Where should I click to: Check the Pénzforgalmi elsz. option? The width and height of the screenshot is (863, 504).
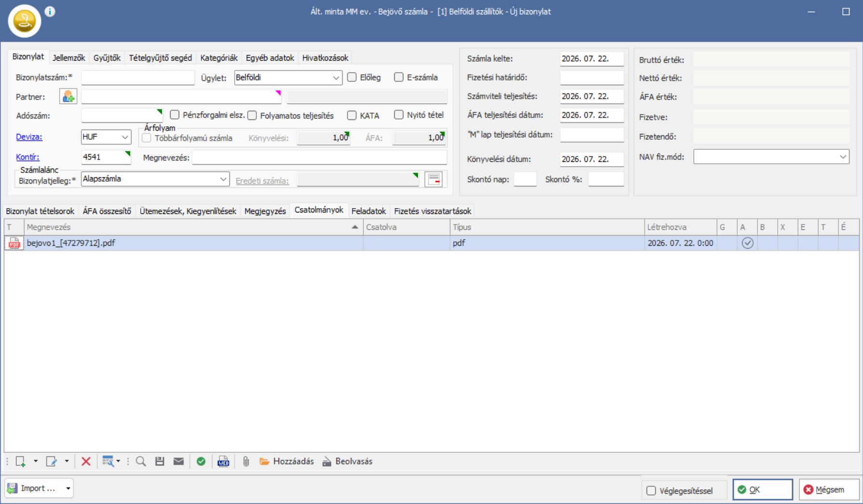174,115
